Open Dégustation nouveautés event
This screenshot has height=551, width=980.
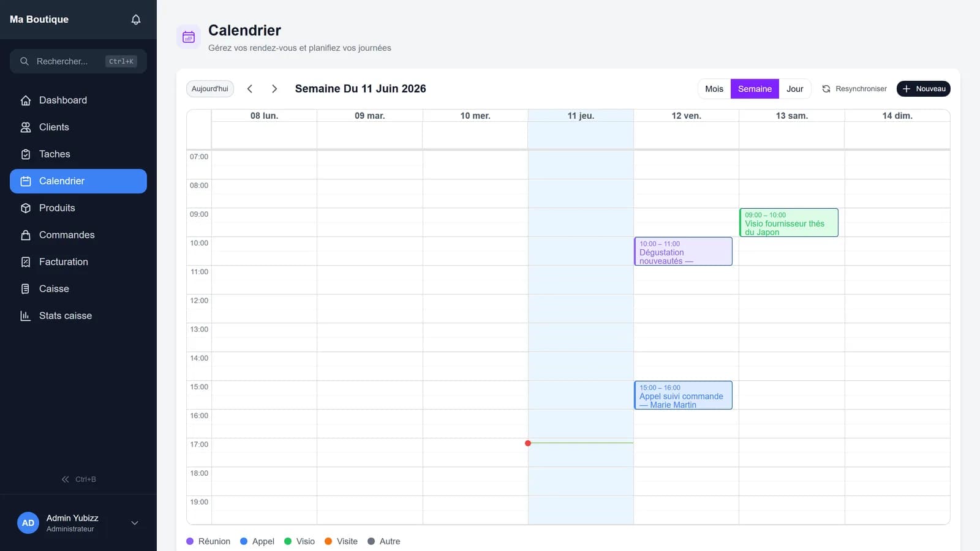tap(683, 252)
